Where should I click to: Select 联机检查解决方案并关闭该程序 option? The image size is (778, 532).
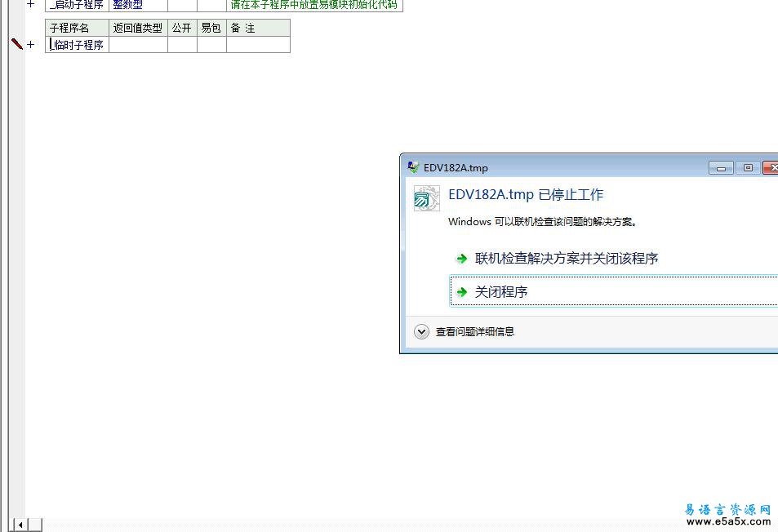567,259
